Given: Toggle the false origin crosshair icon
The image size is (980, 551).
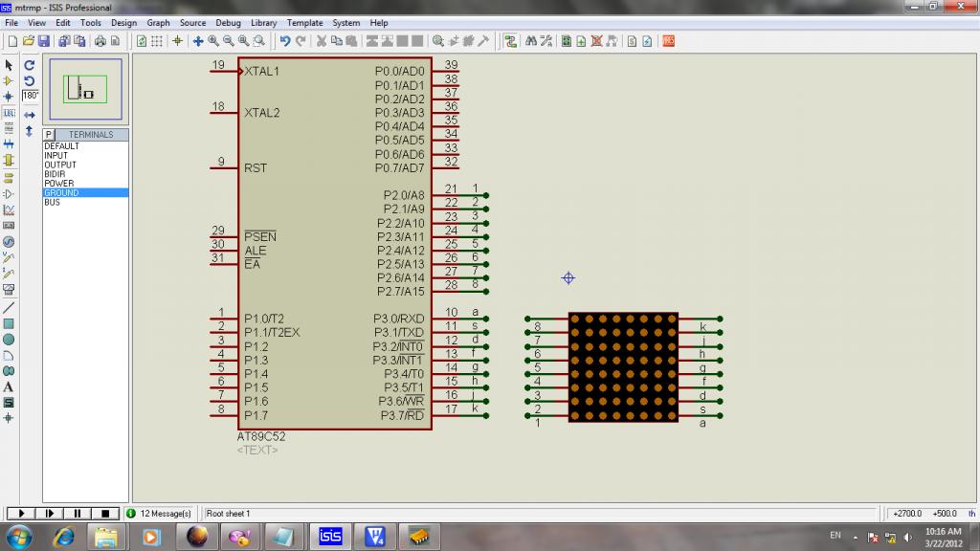Looking at the screenshot, I should coord(177,41).
